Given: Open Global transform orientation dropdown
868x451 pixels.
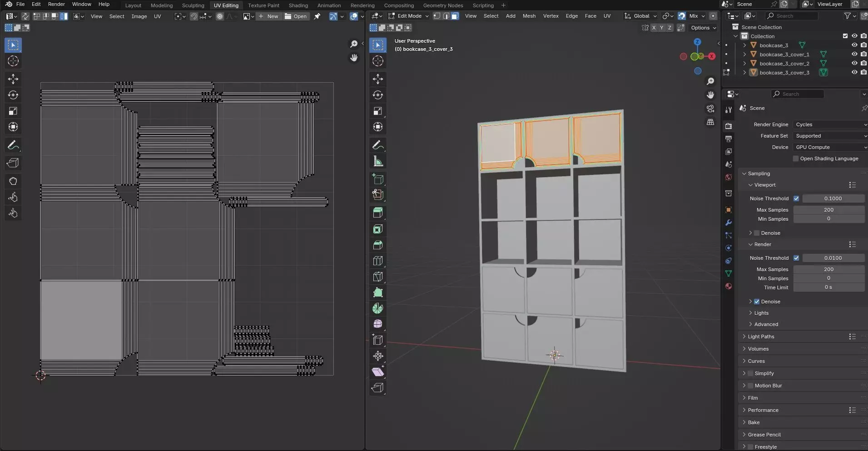Looking at the screenshot, I should 640,16.
